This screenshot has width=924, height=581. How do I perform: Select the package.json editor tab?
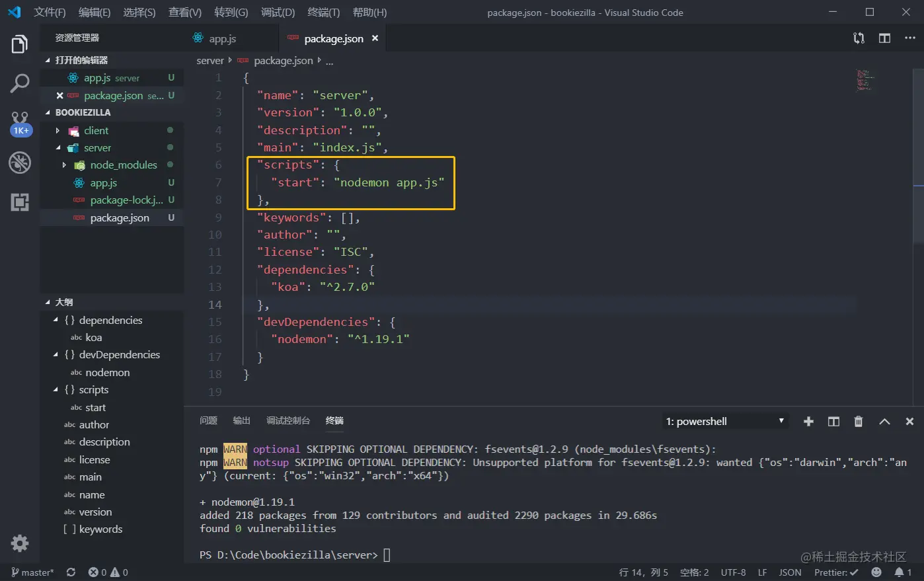(332, 38)
